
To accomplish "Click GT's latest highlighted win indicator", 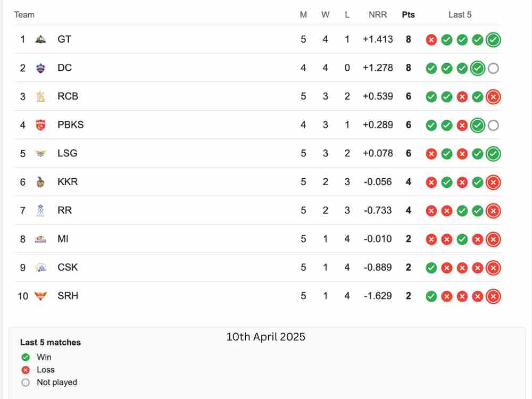I will 493,39.
